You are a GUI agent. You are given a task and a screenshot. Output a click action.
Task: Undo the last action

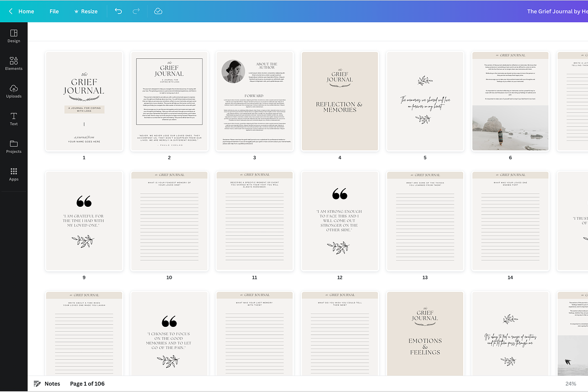pyautogui.click(x=118, y=11)
